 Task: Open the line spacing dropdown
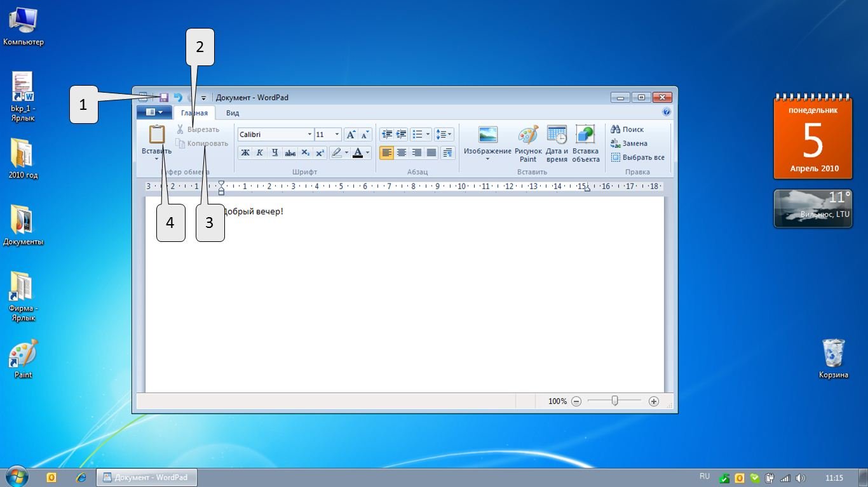(x=444, y=135)
